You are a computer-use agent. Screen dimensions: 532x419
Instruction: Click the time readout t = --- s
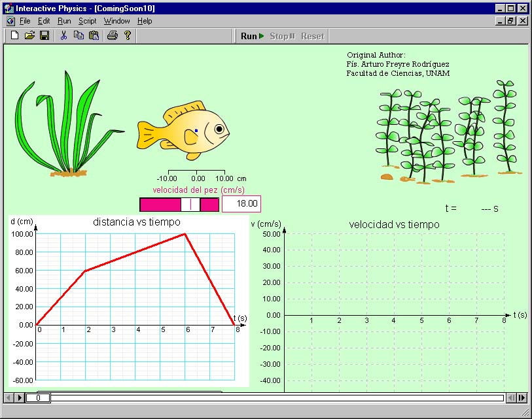pos(472,209)
